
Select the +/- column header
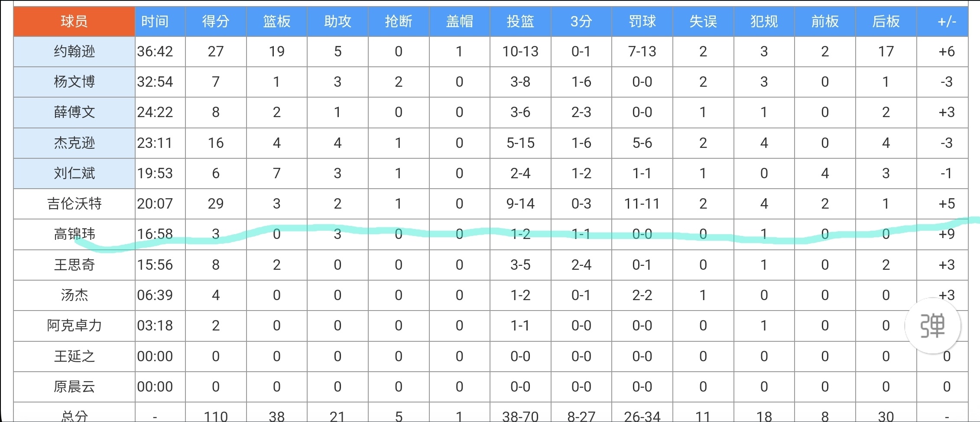(x=947, y=21)
